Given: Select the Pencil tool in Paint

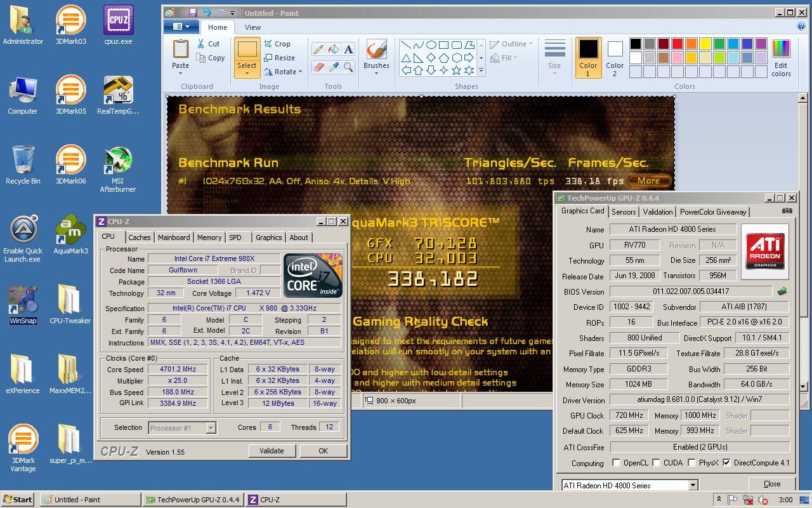Looking at the screenshot, I should pyautogui.click(x=318, y=50).
